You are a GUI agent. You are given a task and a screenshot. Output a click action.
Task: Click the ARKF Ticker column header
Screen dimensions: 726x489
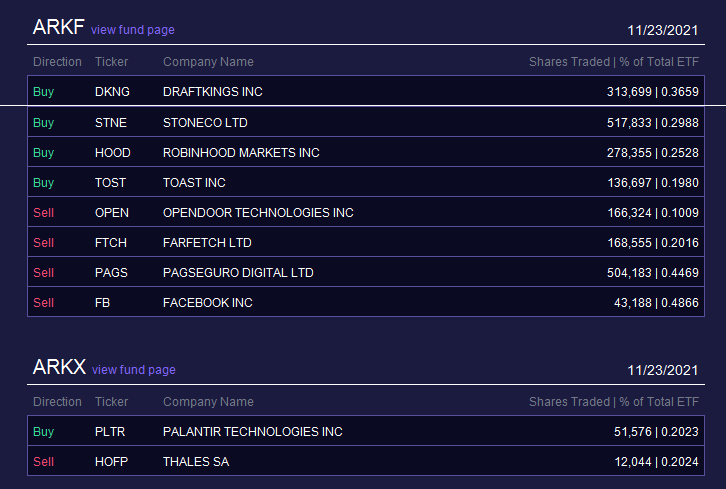coord(111,62)
